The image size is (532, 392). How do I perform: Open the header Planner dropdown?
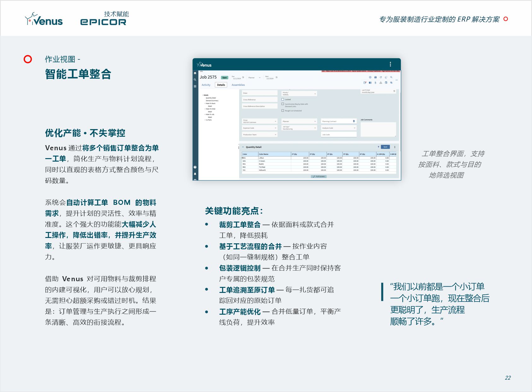tap(255, 78)
